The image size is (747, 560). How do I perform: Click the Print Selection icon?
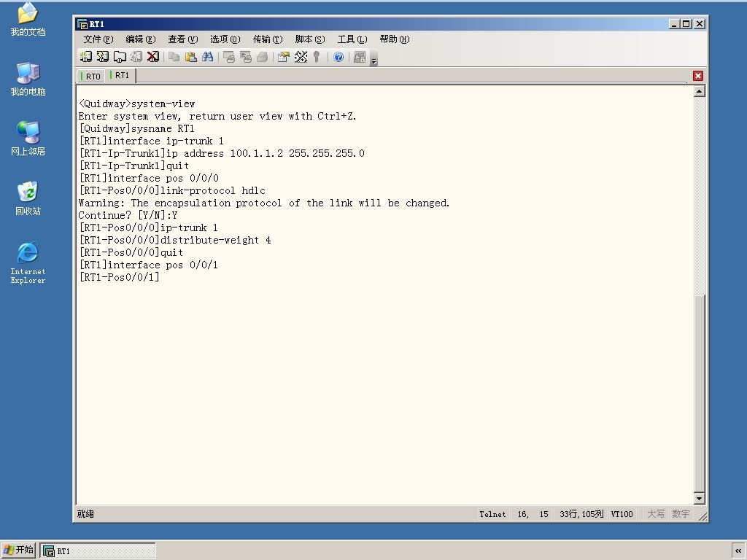pyautogui.click(x=246, y=57)
